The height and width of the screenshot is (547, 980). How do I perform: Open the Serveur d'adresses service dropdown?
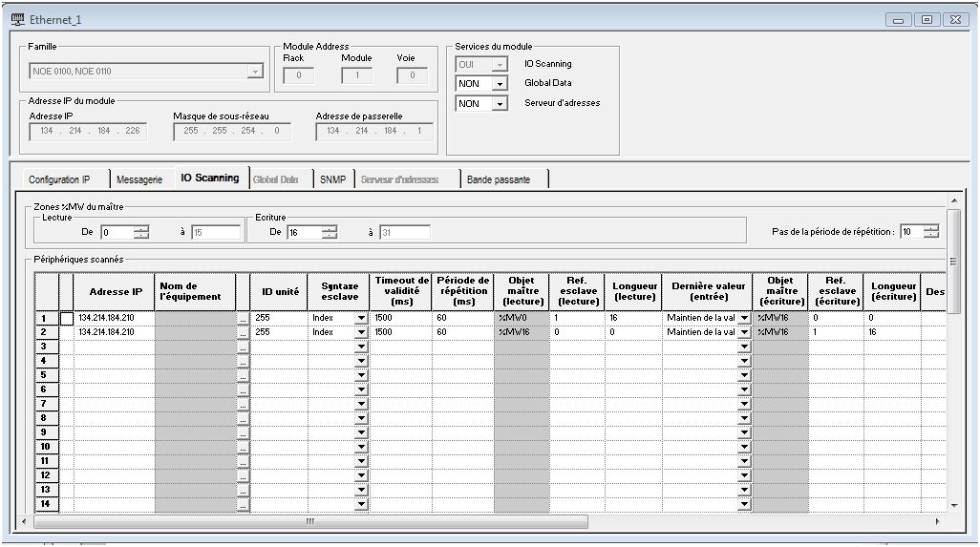coord(500,104)
